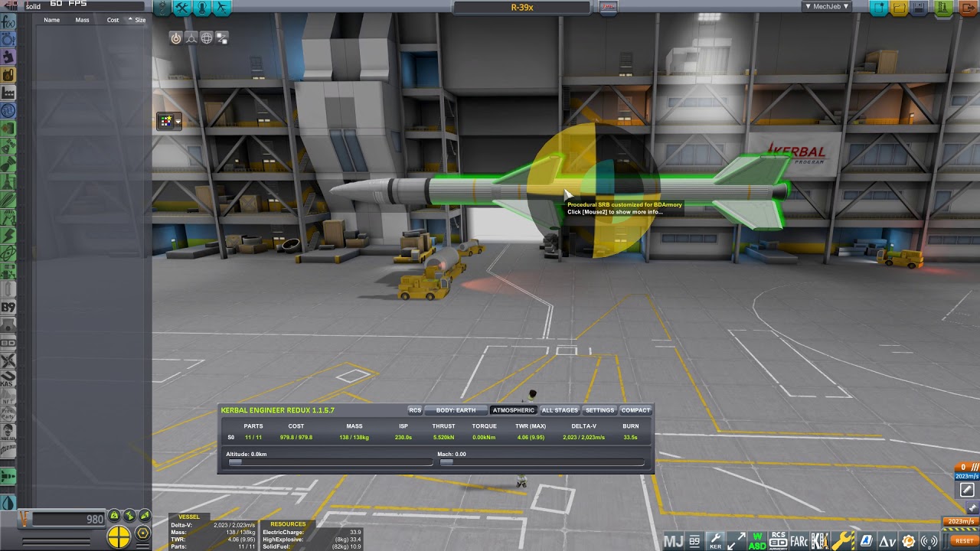
Task: Click the orange gear toolbar icon
Action: pyautogui.click(x=908, y=541)
